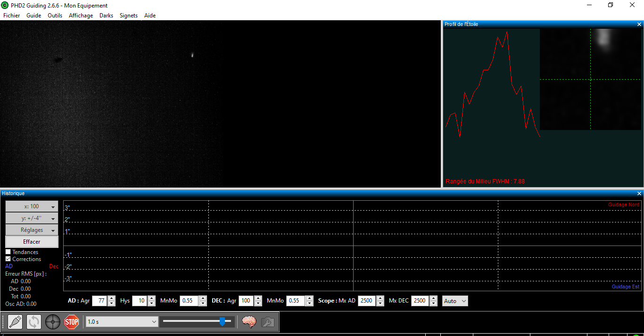Restore down the PHD2 Guiding window
The image size is (644, 336).
coord(611,5)
